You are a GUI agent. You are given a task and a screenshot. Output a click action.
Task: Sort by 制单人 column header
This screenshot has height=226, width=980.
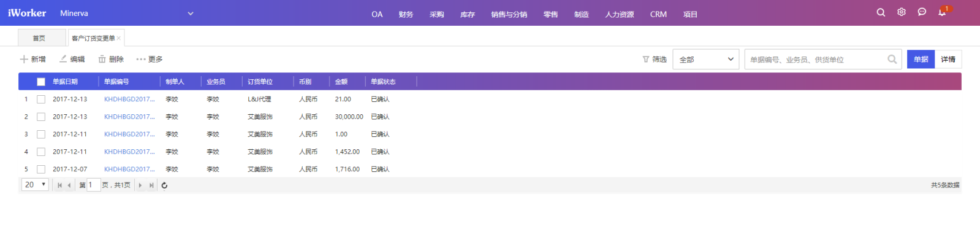[175, 82]
